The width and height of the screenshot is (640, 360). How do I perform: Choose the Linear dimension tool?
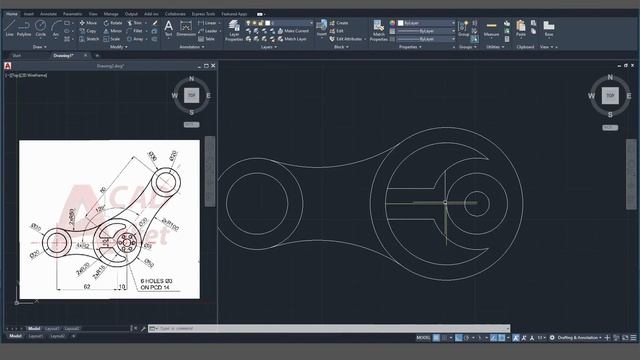coord(207,23)
